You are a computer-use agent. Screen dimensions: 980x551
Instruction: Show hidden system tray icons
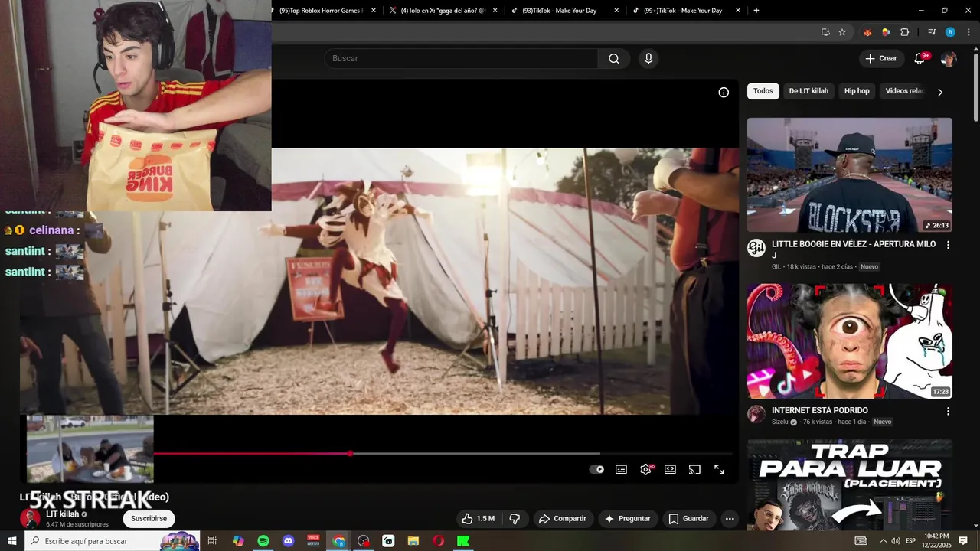883,541
